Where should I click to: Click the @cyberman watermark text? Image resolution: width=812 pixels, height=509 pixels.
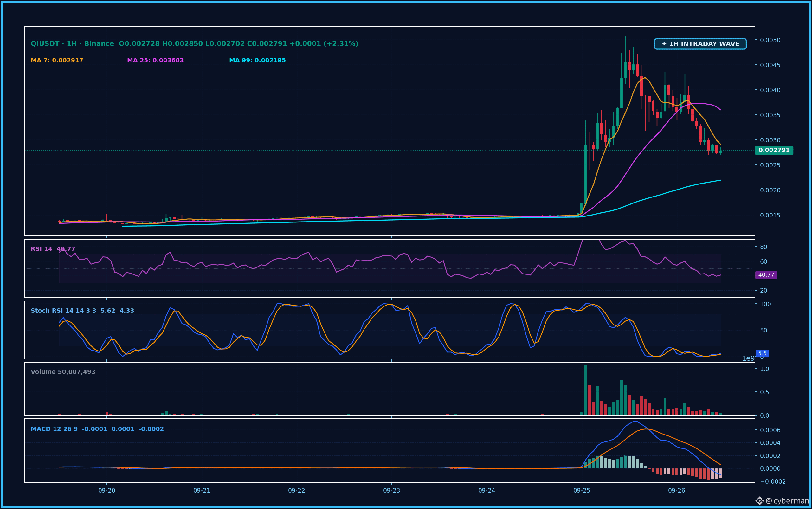[x=787, y=501]
